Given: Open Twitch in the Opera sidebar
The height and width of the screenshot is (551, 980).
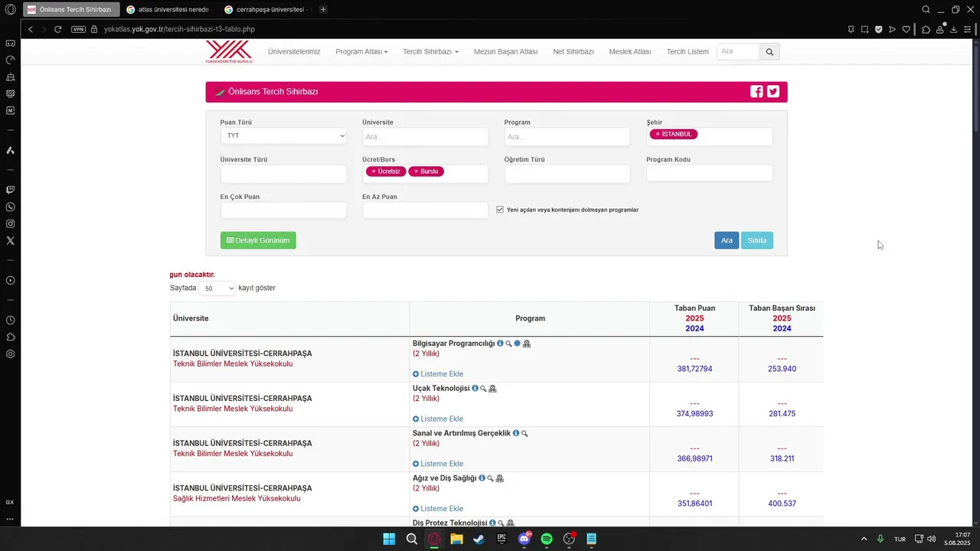Looking at the screenshot, I should (10, 190).
